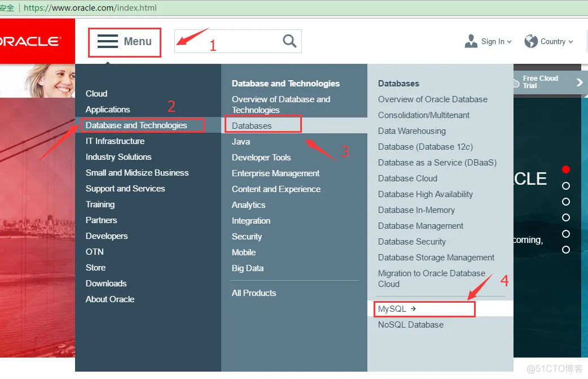
Task: Open Database (Database 12c) link
Action: (425, 147)
